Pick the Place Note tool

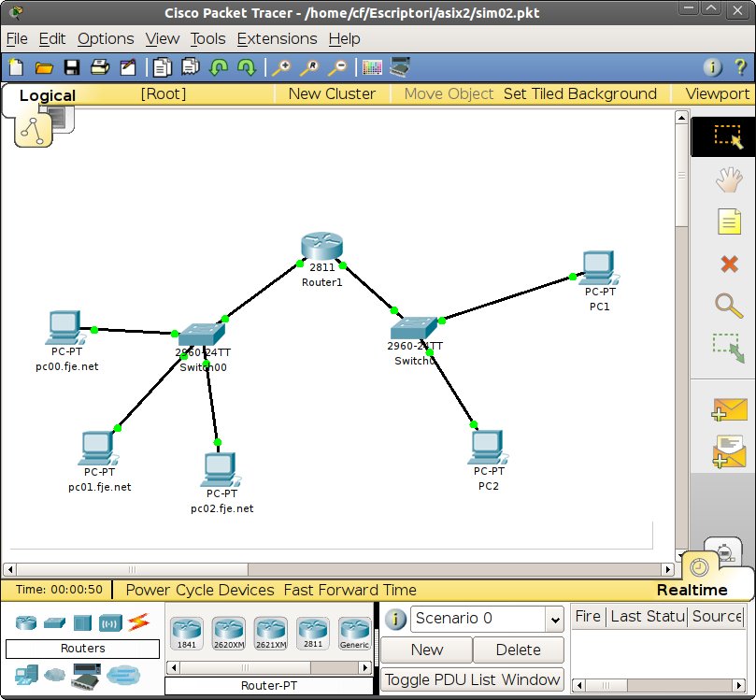click(729, 221)
